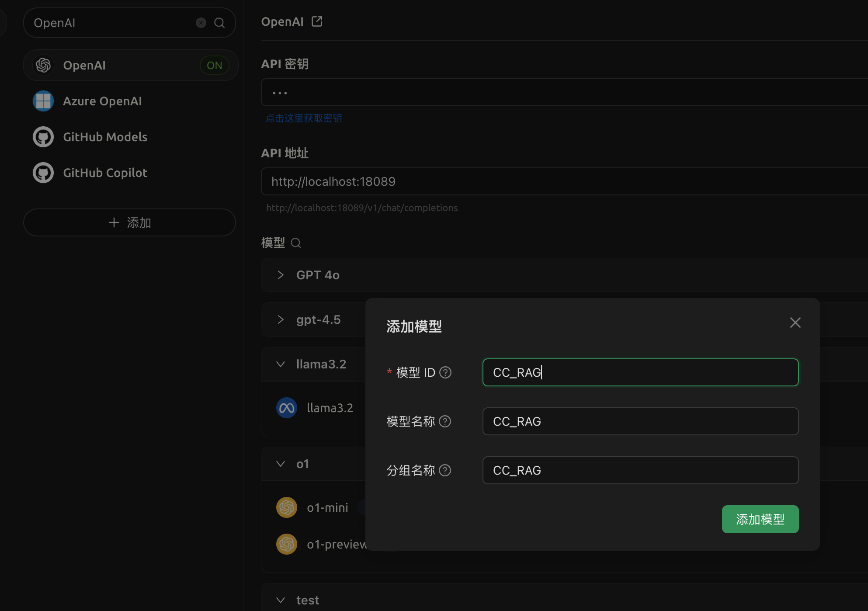Select GitHub Models provider
The width and height of the screenshot is (868, 611).
pyautogui.click(x=105, y=137)
